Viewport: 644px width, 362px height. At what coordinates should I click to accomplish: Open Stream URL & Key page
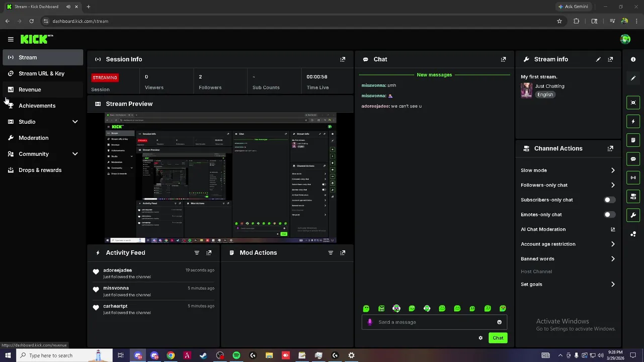coord(43,73)
